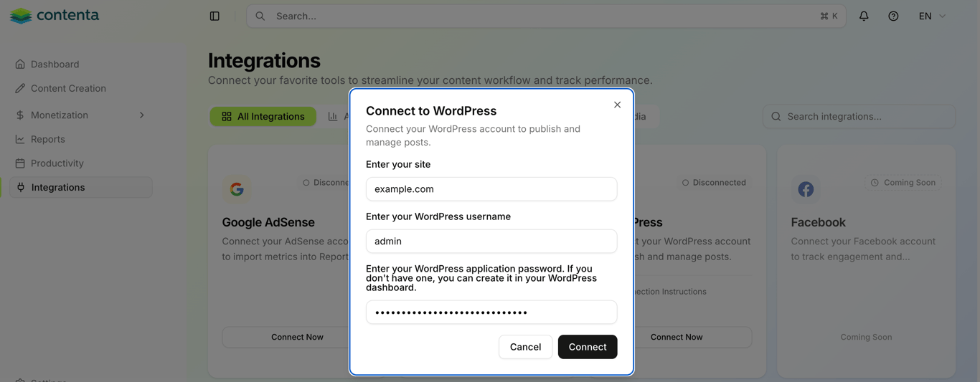Click Coming Soon text at Facebook card bottom

coord(866,337)
